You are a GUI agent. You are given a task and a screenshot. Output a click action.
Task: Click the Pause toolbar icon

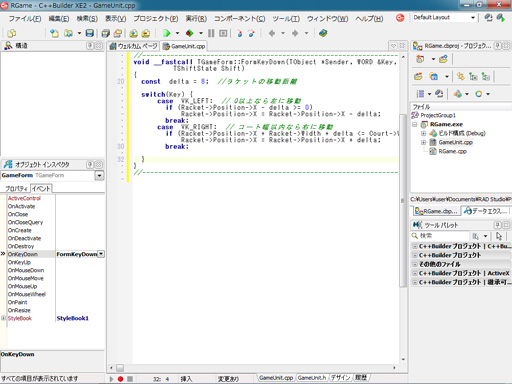coord(211,33)
